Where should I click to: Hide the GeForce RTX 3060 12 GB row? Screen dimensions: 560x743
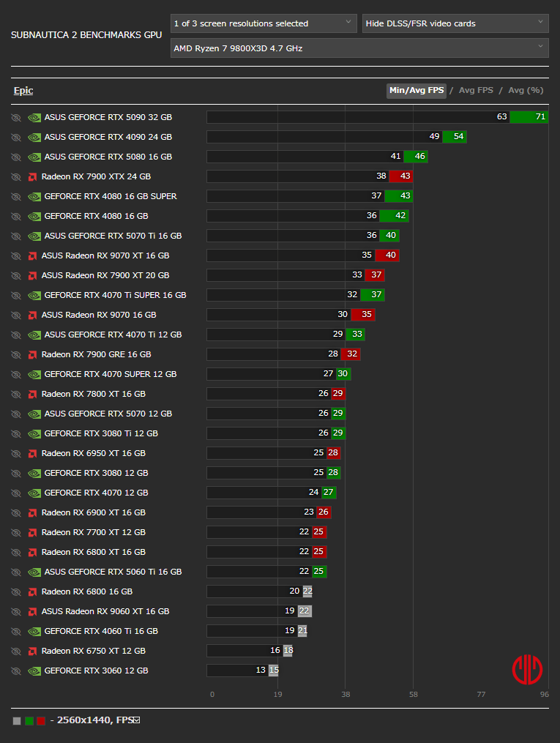[x=16, y=671]
